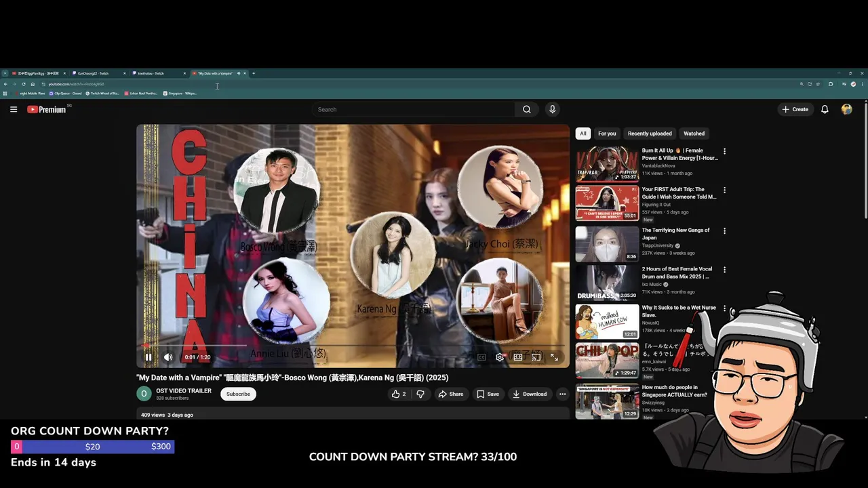Image resolution: width=868 pixels, height=488 pixels.
Task: Open Why It Sucks to be a Wet Nurse title
Action: click(x=679, y=311)
